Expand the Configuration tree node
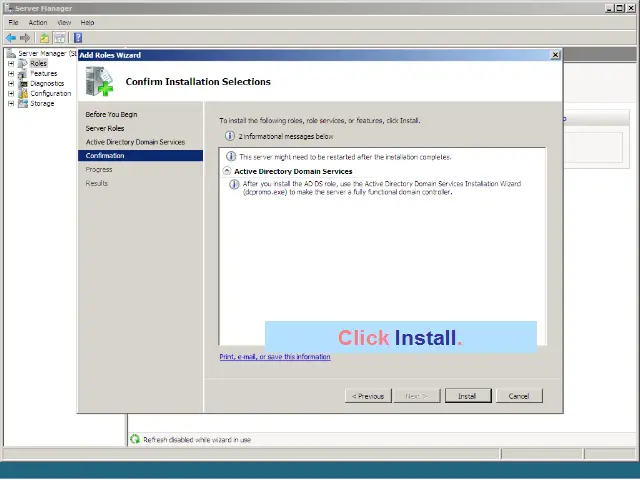640x480 pixels. tap(11, 93)
